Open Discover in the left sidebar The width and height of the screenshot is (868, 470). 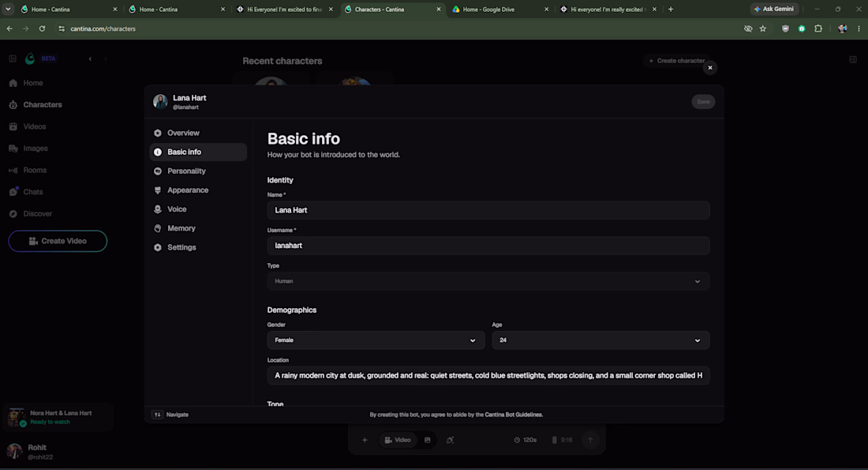pos(37,213)
